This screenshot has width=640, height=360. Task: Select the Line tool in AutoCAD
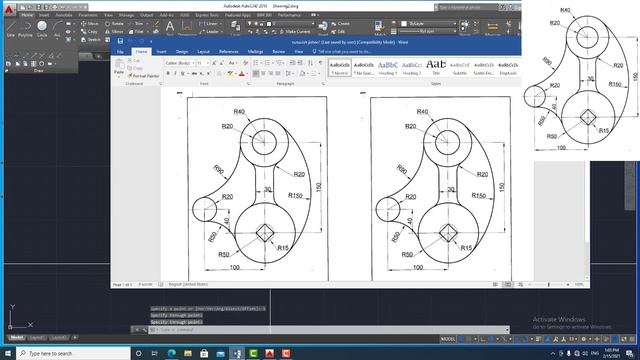(11, 29)
